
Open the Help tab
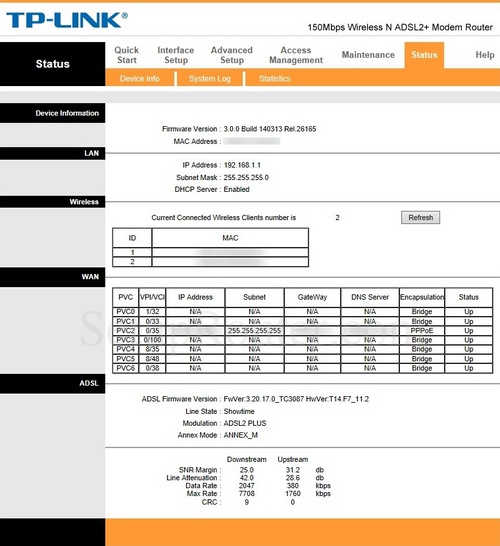tap(485, 55)
